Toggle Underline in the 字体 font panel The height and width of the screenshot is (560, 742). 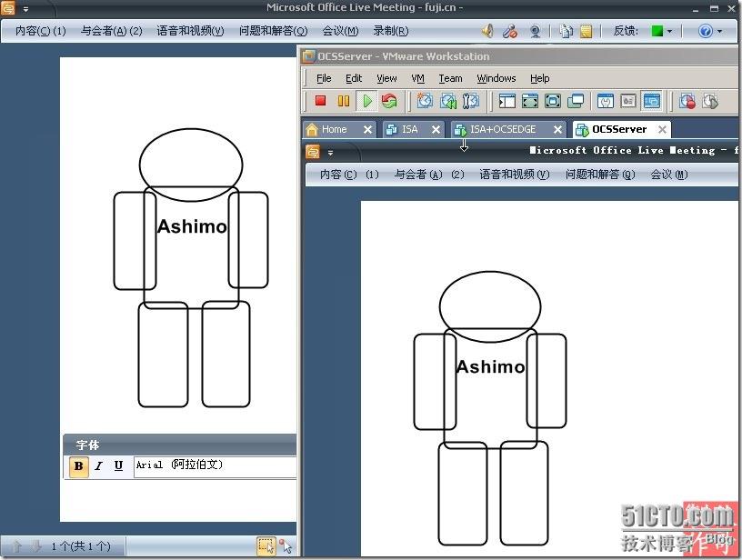[x=118, y=466]
